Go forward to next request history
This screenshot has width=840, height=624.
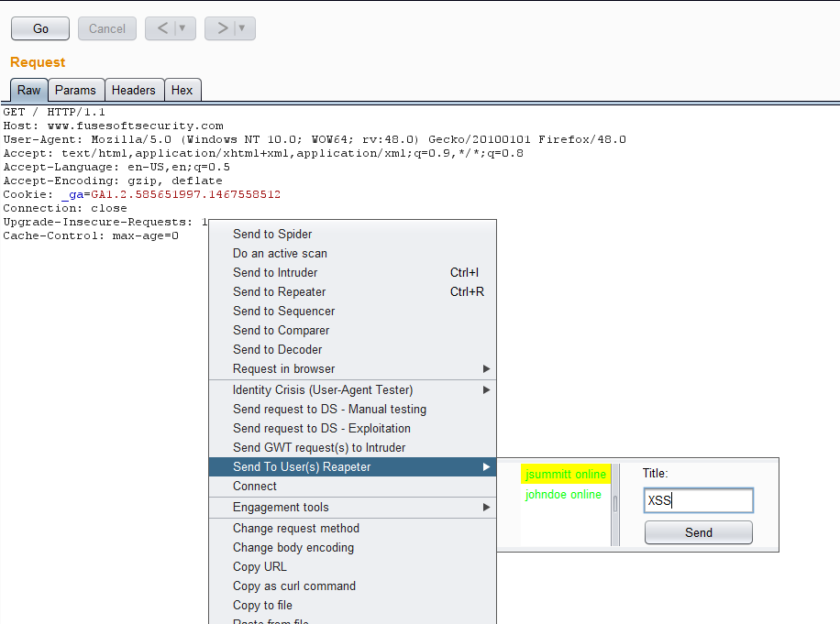[222, 28]
